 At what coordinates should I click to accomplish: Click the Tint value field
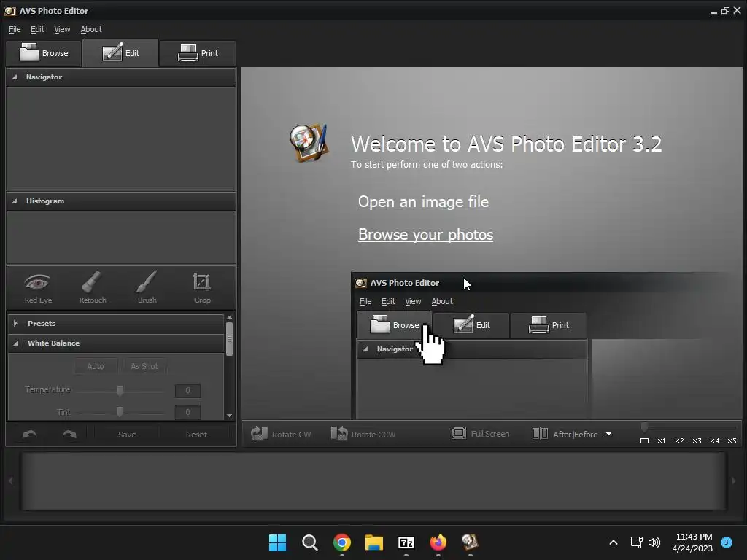pos(187,413)
